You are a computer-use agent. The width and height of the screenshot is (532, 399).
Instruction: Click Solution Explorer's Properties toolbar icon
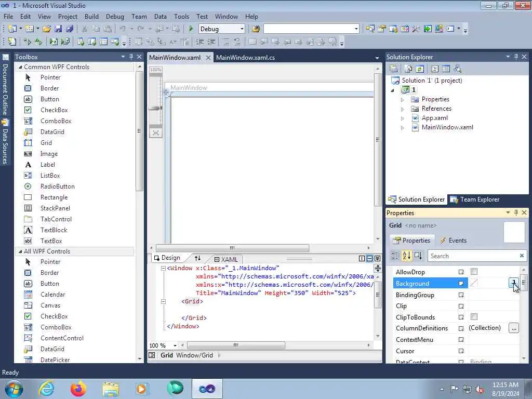click(394, 69)
